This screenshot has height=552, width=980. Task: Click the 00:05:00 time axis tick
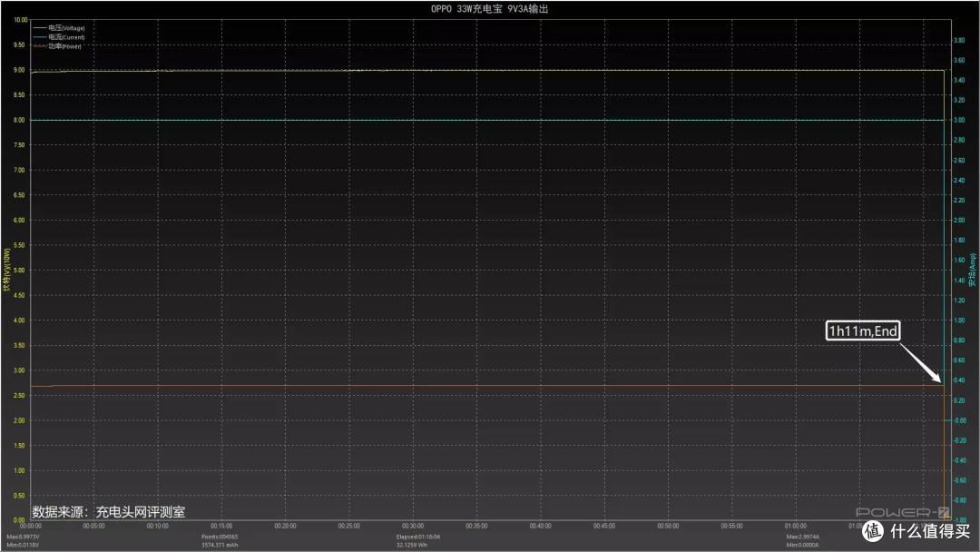[x=93, y=527]
